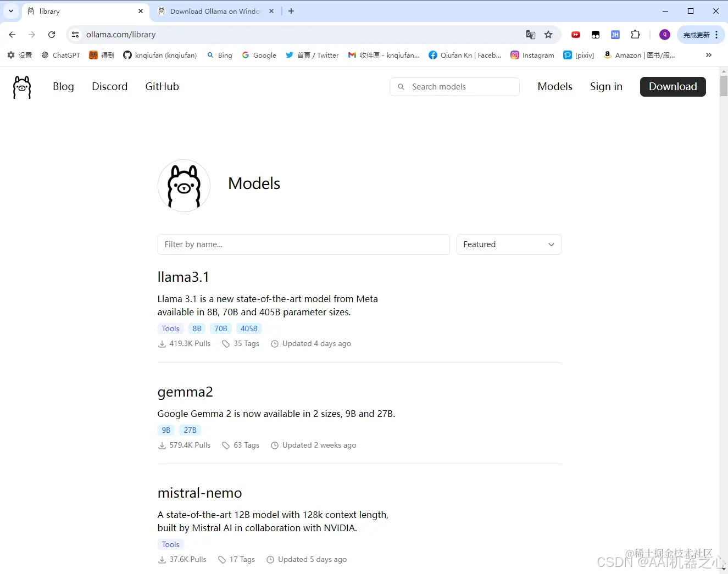Click the Tools tag under mistral-nemo
Viewport: 728px width, 574px height.
171,544
